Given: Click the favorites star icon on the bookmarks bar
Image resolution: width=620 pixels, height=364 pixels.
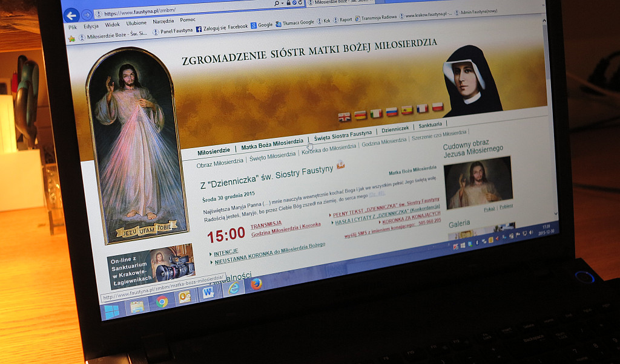Looking at the screenshot, I should pos(71,38).
